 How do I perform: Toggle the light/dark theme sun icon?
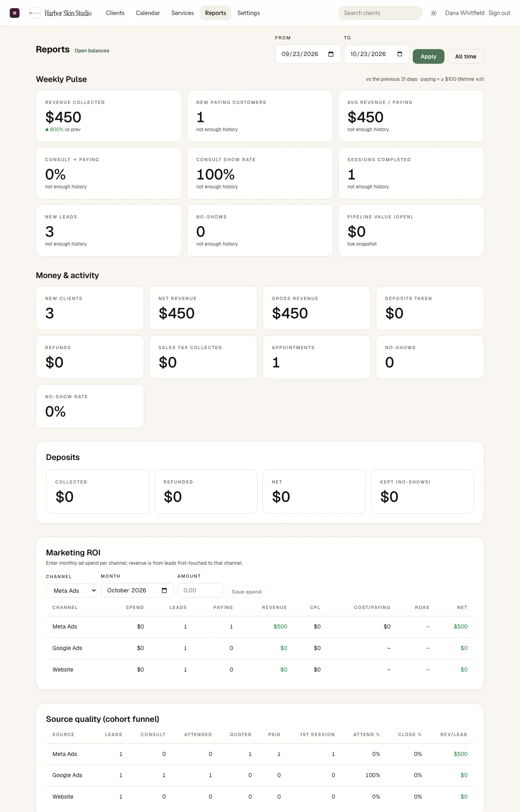[x=433, y=13]
